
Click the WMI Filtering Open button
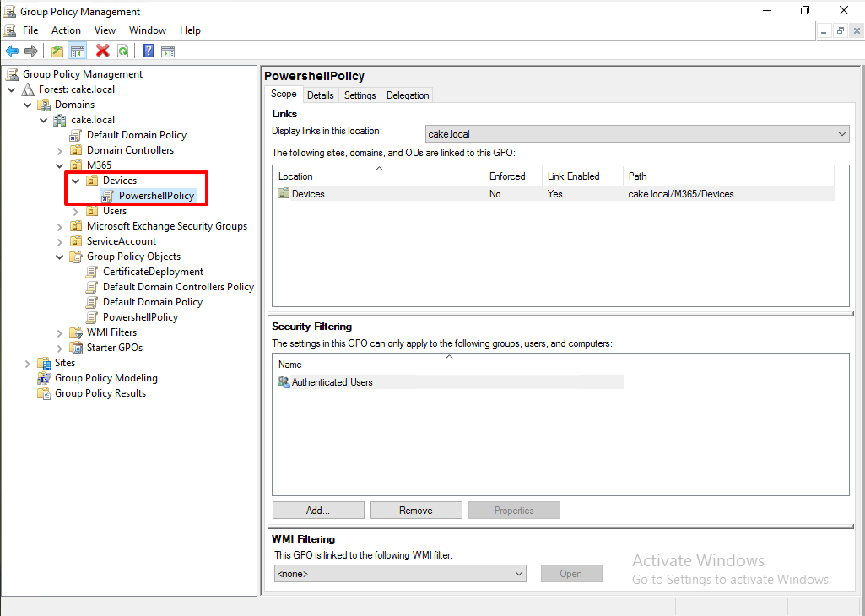point(571,574)
